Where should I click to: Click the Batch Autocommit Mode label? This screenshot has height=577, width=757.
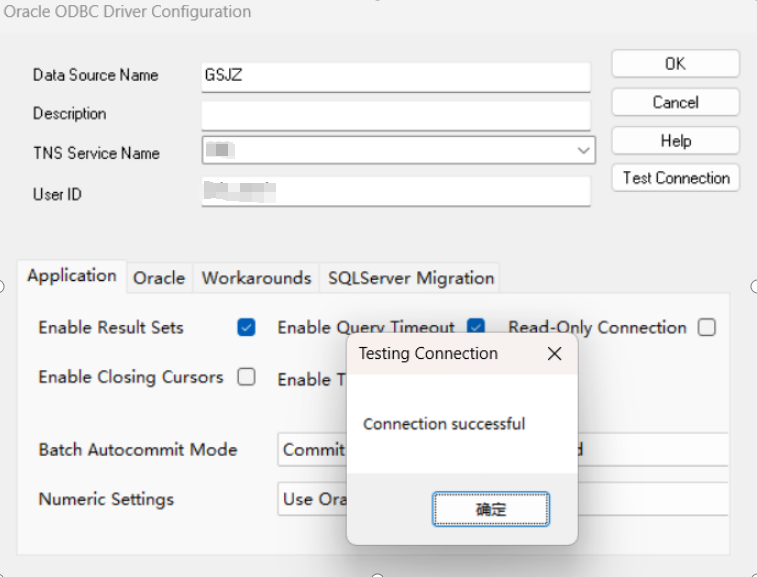(x=138, y=450)
